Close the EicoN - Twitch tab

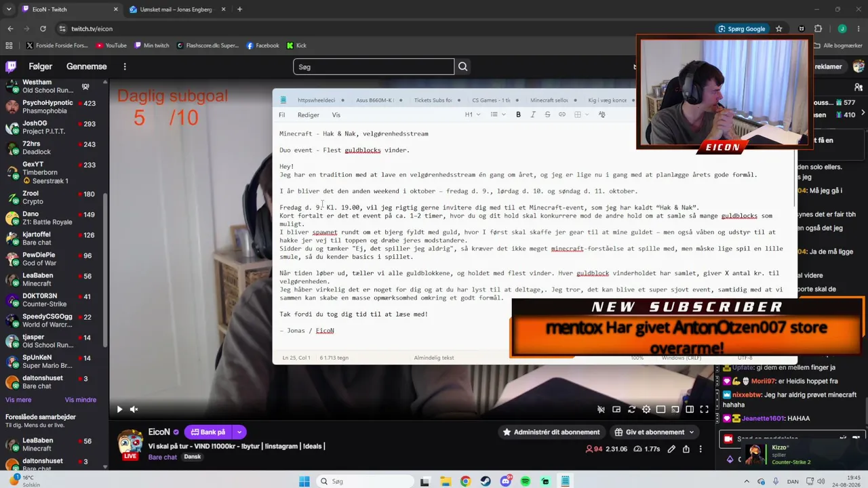point(115,9)
